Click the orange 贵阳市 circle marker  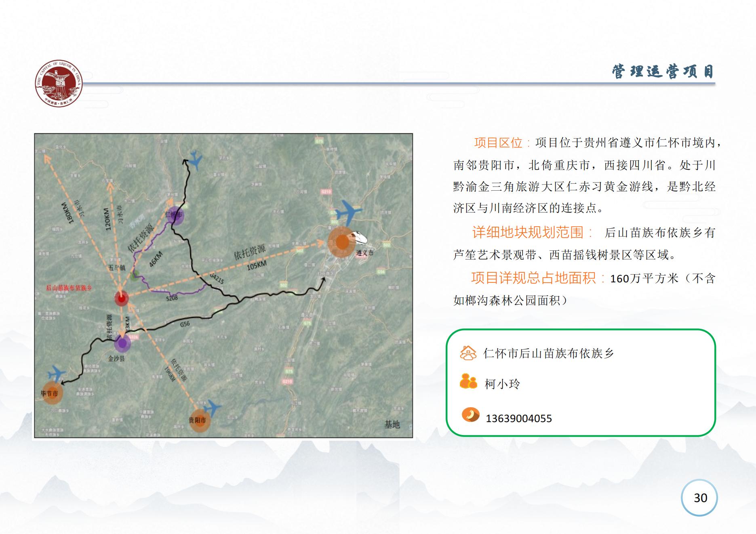tap(199, 420)
